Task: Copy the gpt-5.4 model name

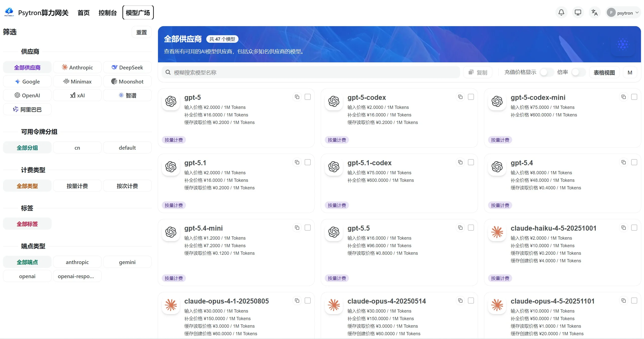Action: [x=624, y=162]
